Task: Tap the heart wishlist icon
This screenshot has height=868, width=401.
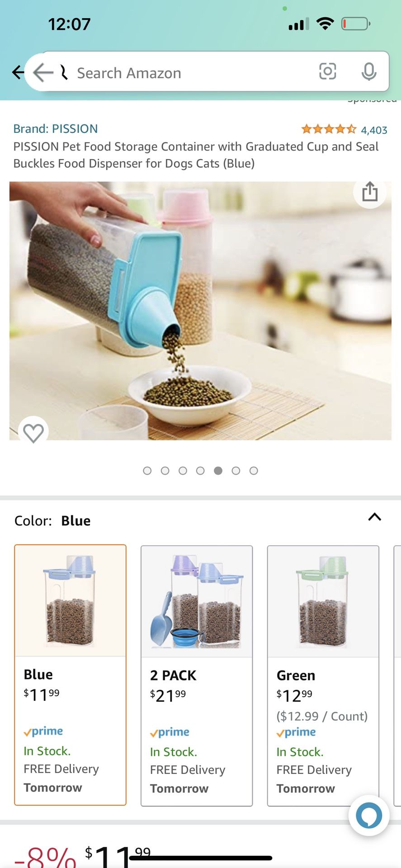Action: point(33,433)
